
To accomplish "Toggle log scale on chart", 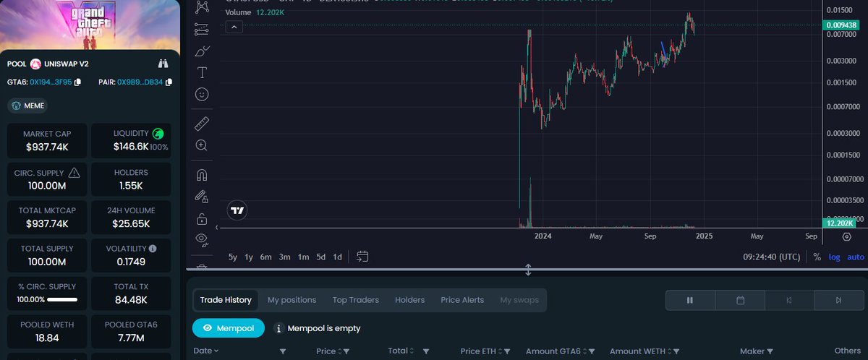I will 835,257.
